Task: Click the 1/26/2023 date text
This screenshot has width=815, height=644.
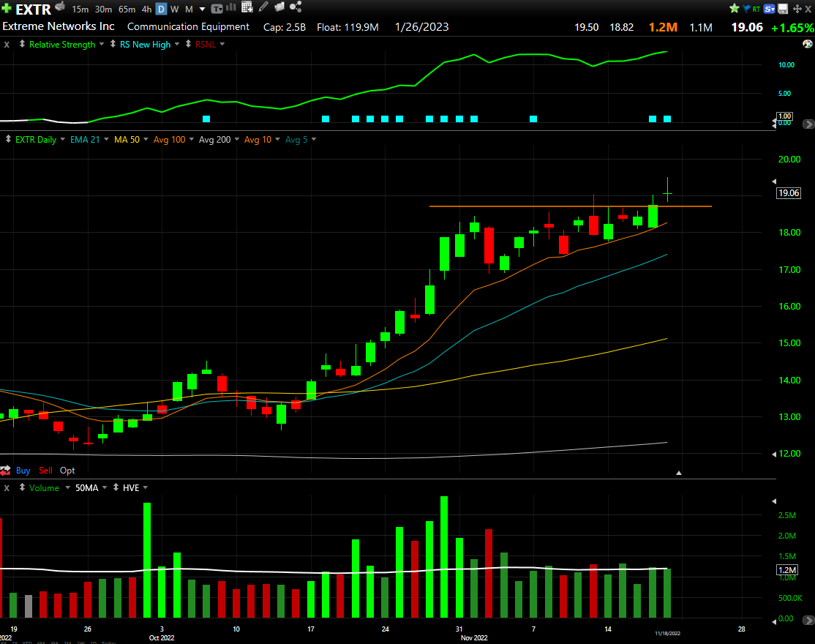Action: pyautogui.click(x=421, y=27)
